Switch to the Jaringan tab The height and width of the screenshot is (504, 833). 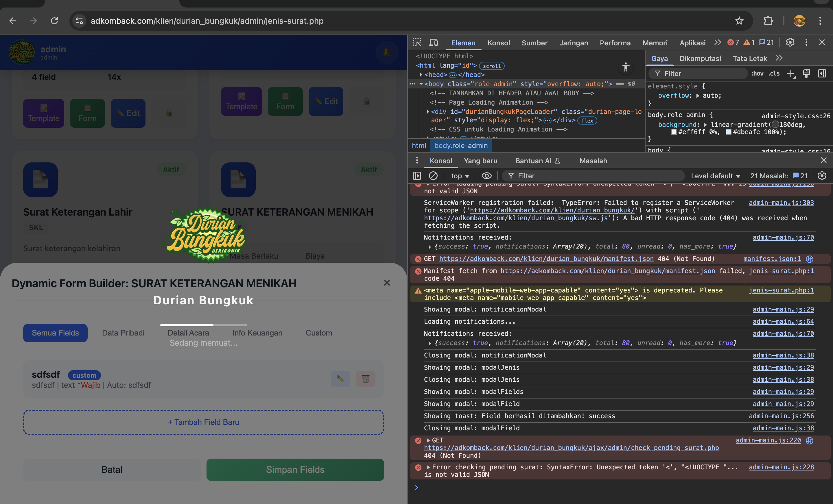[x=573, y=43]
